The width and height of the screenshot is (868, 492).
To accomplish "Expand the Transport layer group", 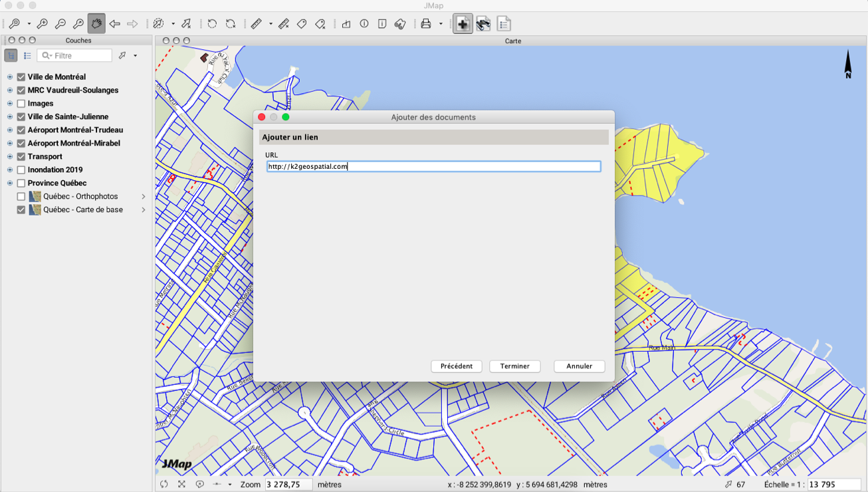I will click(x=10, y=157).
